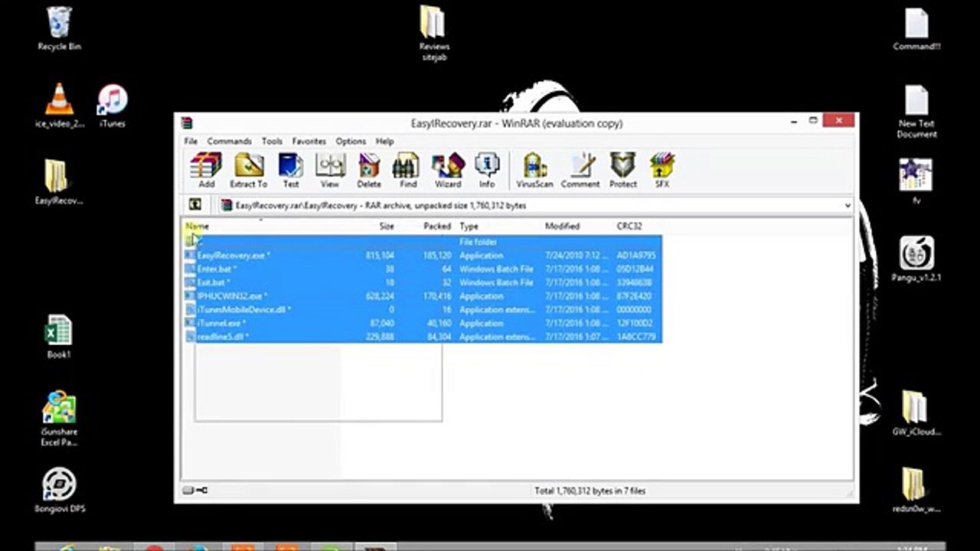Viewport: 980px width, 551px height.
Task: Select the Recycle Bin desktop icon
Action: pos(59,29)
